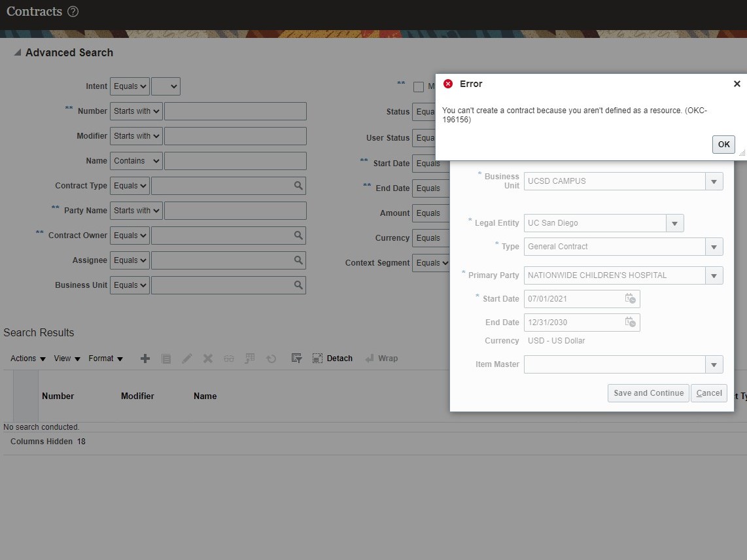Image resolution: width=747 pixels, height=560 pixels.
Task: Sort by the Name column header
Action: [x=205, y=396]
